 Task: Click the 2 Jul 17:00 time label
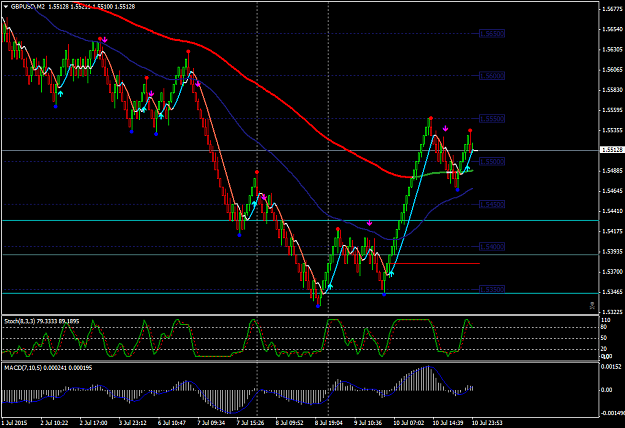coord(93,422)
